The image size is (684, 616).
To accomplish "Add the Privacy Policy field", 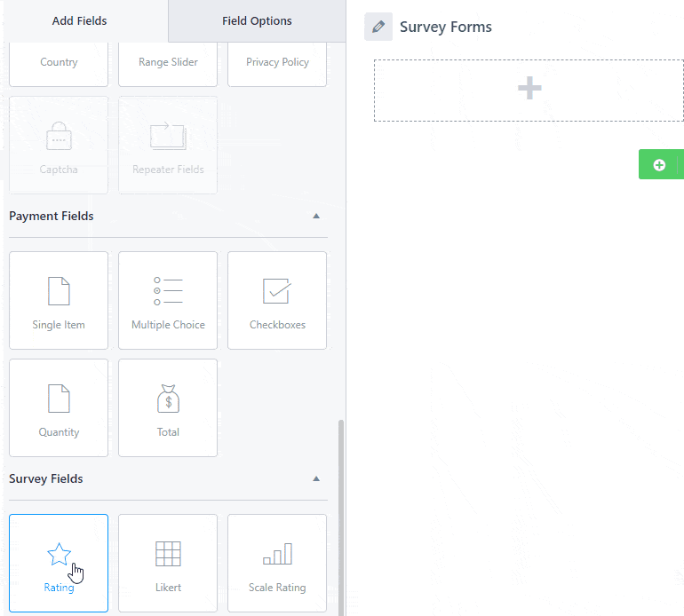I will 277,64.
